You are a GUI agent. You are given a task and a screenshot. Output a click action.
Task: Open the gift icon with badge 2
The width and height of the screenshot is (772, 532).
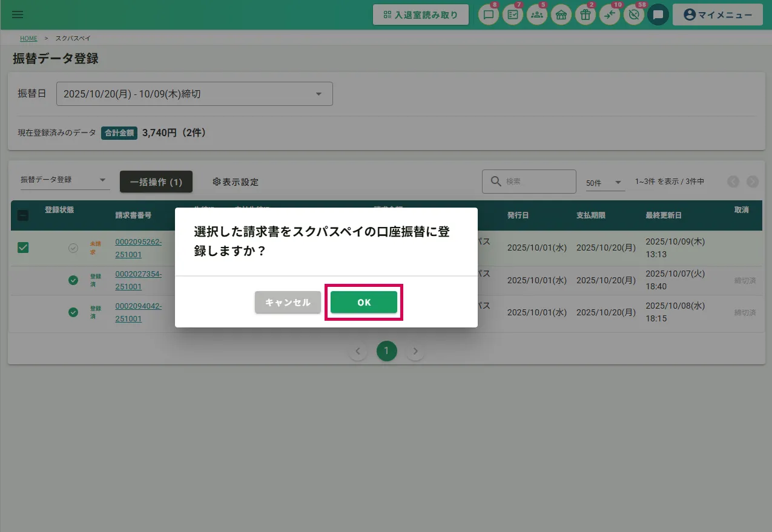pos(585,15)
